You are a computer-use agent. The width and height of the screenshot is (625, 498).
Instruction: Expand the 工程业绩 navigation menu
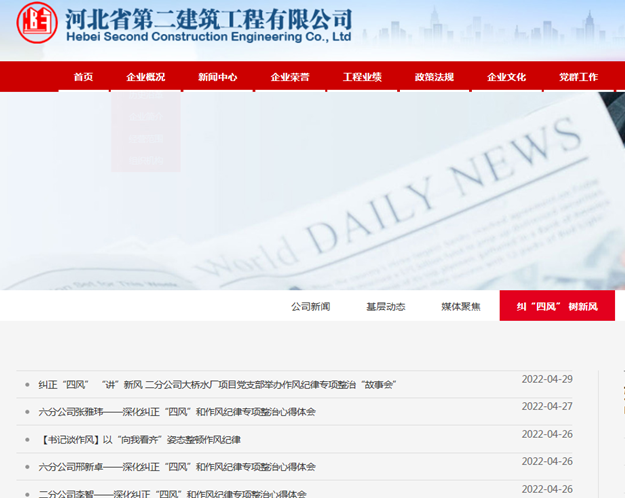tap(362, 77)
